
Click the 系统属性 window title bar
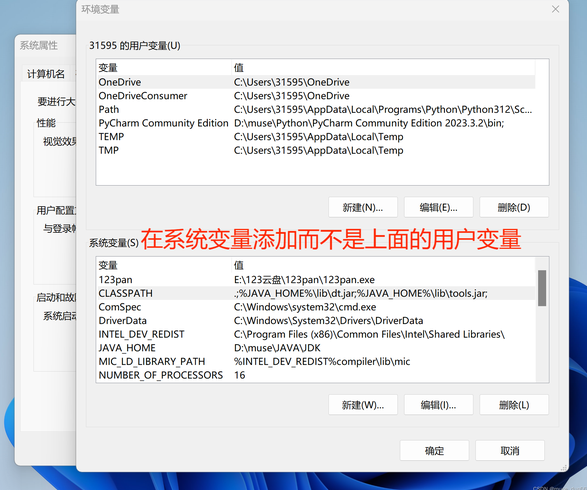pos(45,45)
